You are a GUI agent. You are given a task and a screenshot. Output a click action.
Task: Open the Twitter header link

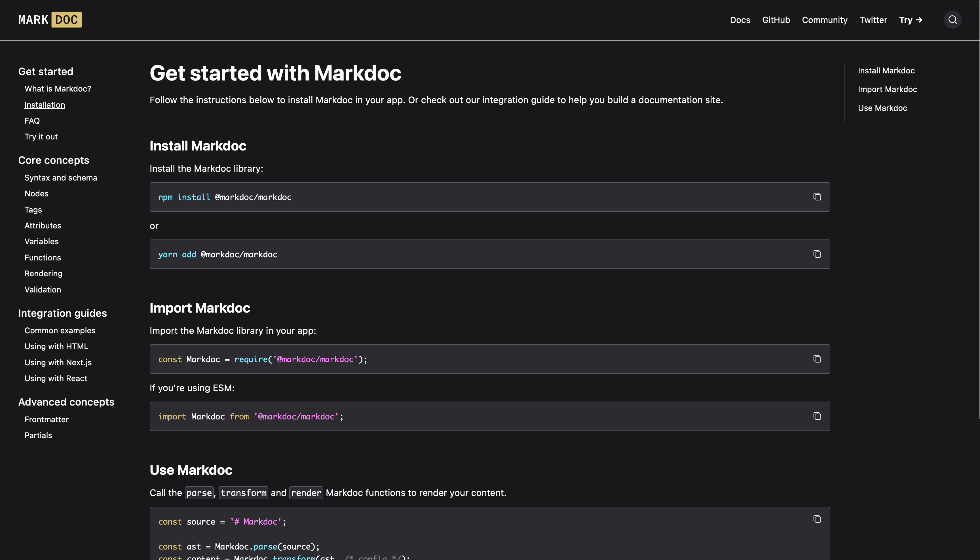873,20
